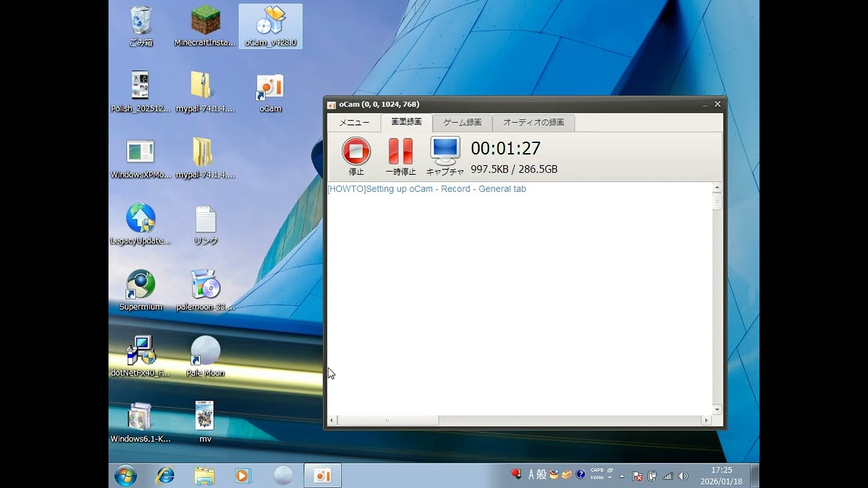The width and height of the screenshot is (868, 488).
Task: Select the mv desktop icon
Action: 205,423
